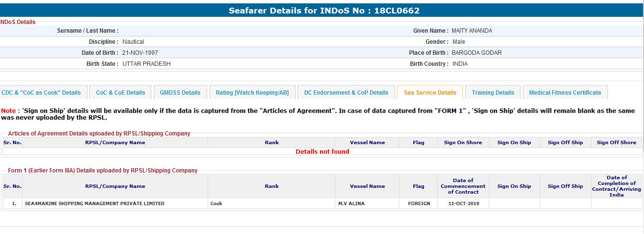Select the Sea Service Details tab
Screen dimensions: 644x234
[x=430, y=93]
